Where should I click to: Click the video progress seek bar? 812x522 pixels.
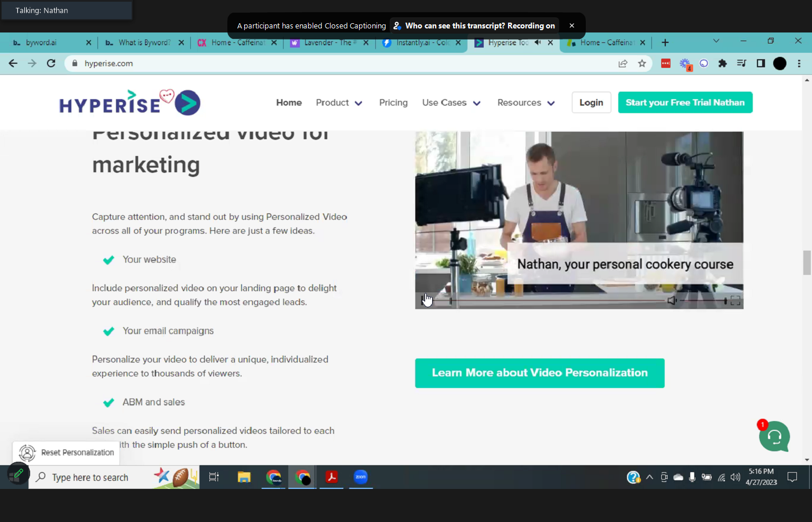click(x=557, y=300)
